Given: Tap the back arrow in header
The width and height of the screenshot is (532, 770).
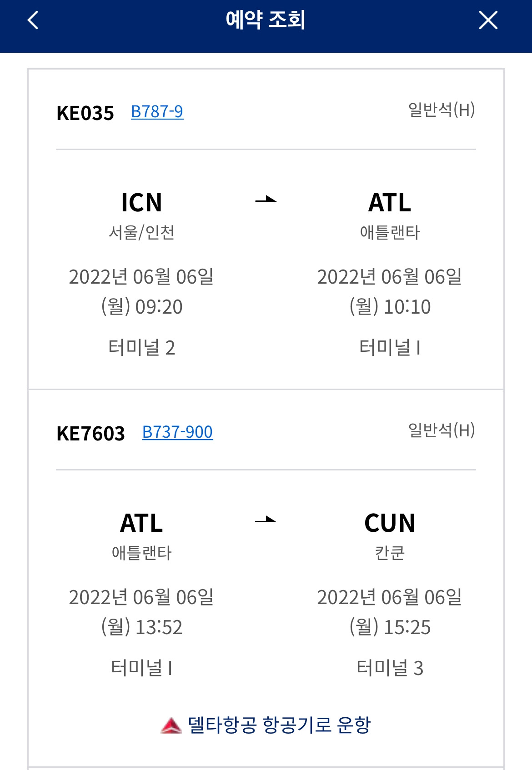Looking at the screenshot, I should click(x=33, y=20).
